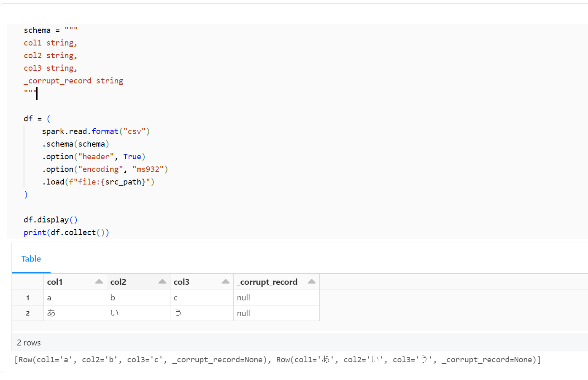
Task: Click the df.display() code line
Action: tap(51, 220)
